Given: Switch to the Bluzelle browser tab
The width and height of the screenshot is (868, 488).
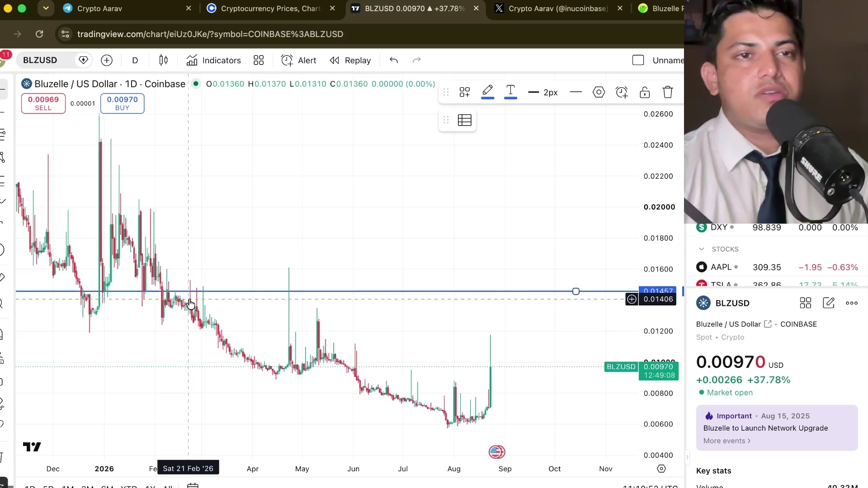Looking at the screenshot, I should (x=660, y=9).
